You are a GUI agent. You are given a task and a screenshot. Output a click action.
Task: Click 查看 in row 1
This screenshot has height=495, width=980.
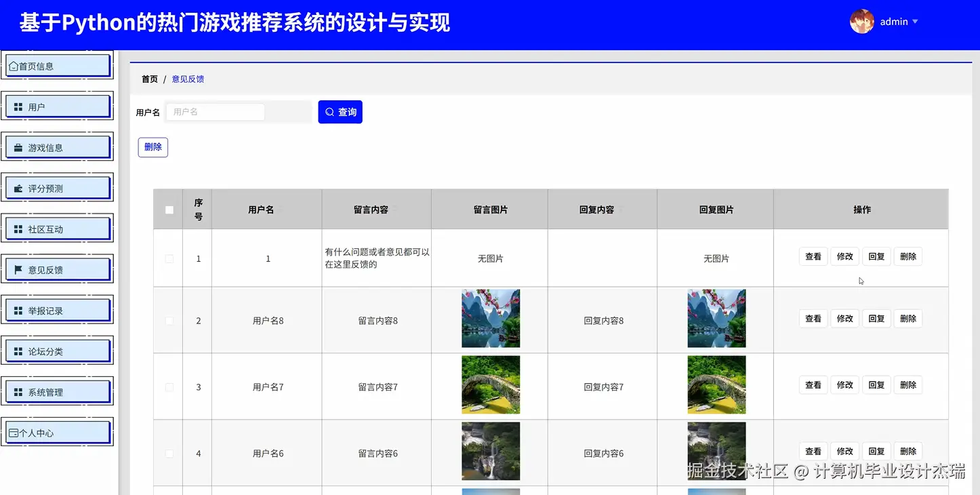pos(813,257)
